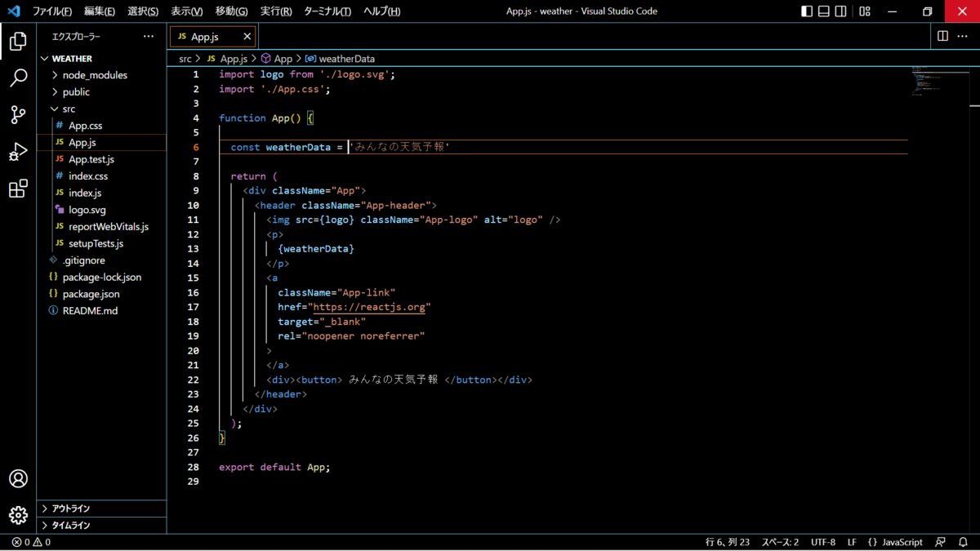
Task: Open the ファイル(F) menu
Action: tap(52, 11)
